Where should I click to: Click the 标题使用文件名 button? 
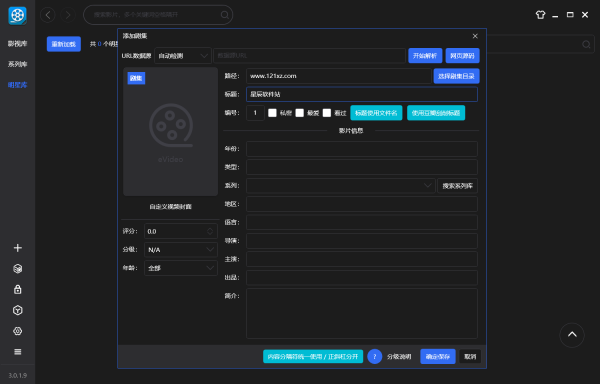coord(376,113)
